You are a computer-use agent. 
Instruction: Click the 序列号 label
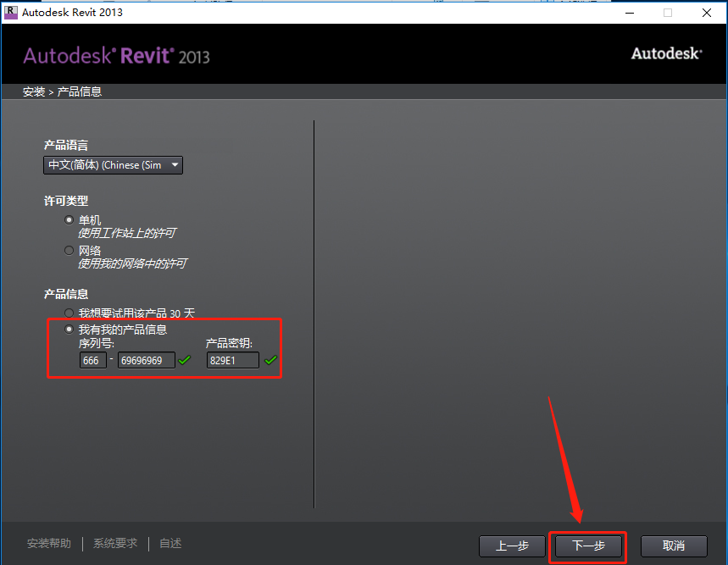click(x=96, y=343)
